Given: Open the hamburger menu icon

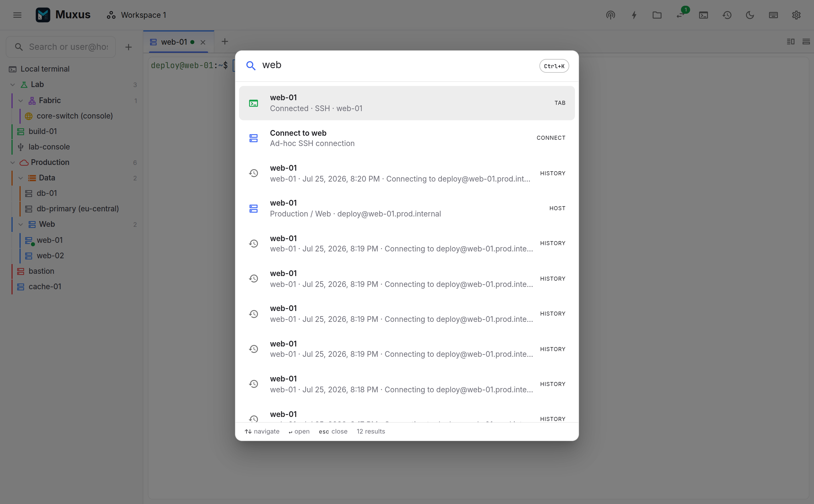Looking at the screenshot, I should [x=17, y=15].
